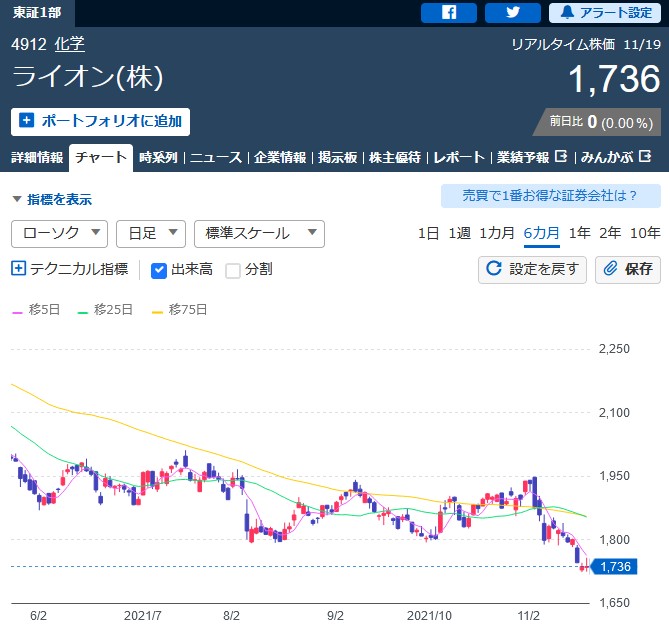
Task: Select 6カ月 time range
Action: click(541, 233)
